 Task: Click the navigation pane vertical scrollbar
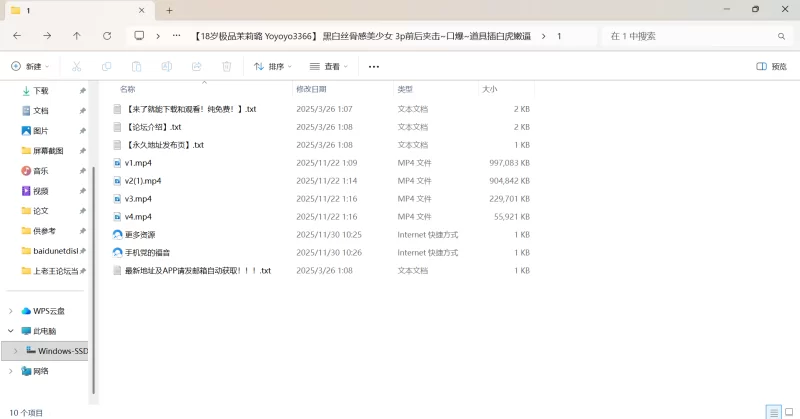pyautogui.click(x=93, y=280)
